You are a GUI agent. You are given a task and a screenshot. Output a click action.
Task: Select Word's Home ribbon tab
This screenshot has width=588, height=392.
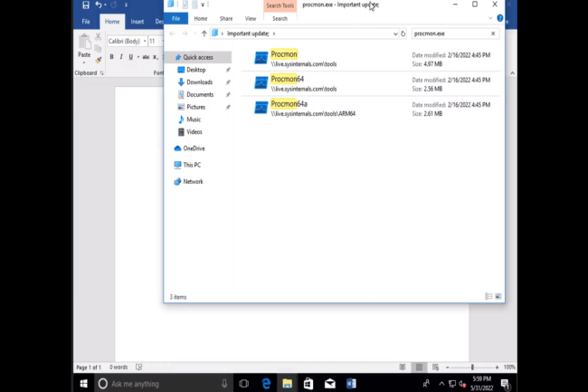[112, 22]
